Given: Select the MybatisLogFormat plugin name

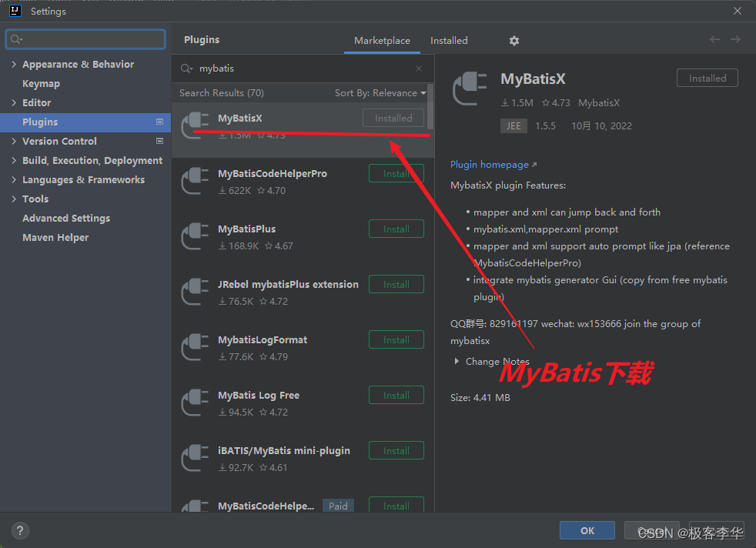Looking at the screenshot, I should [x=263, y=339].
